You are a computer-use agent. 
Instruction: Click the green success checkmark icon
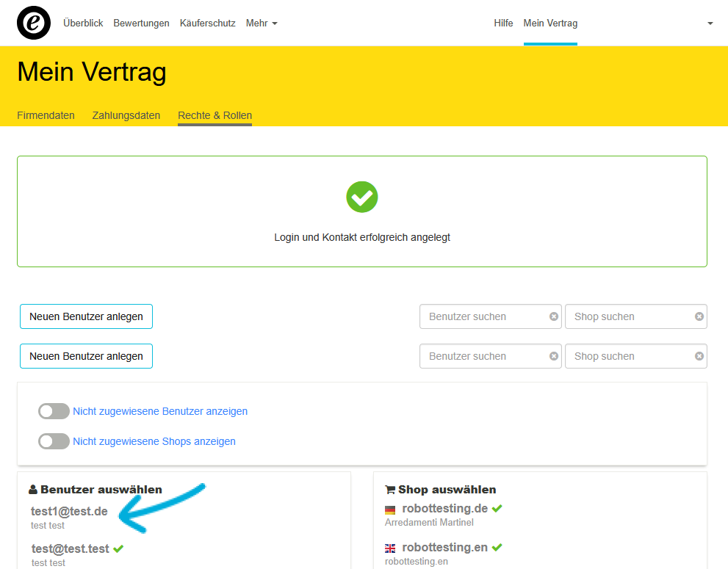pos(361,197)
